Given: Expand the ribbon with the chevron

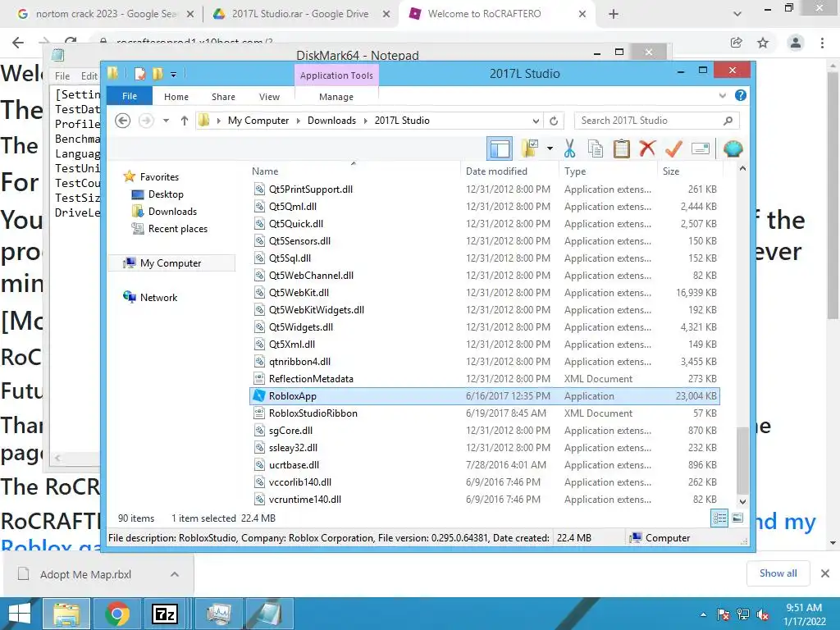Looking at the screenshot, I should pyautogui.click(x=722, y=95).
